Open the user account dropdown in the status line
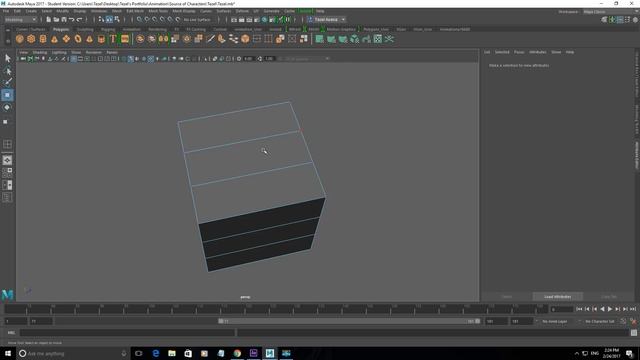This screenshot has width=640, height=360. pos(327,20)
